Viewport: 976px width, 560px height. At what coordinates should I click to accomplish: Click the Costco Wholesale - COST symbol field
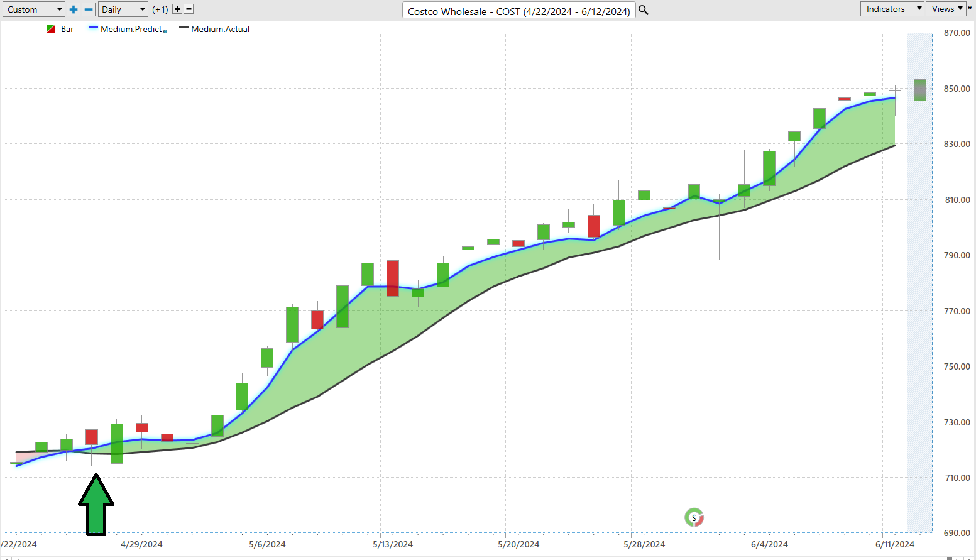[519, 11]
